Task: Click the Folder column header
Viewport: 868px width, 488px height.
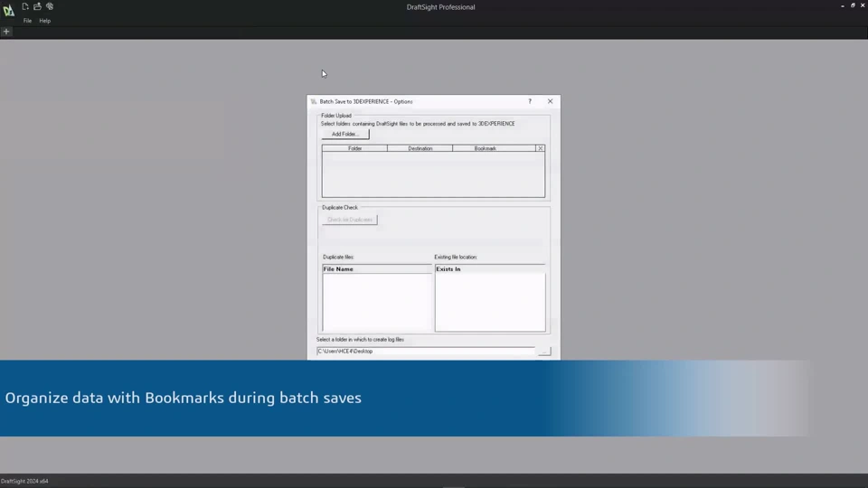Action: tap(354, 148)
